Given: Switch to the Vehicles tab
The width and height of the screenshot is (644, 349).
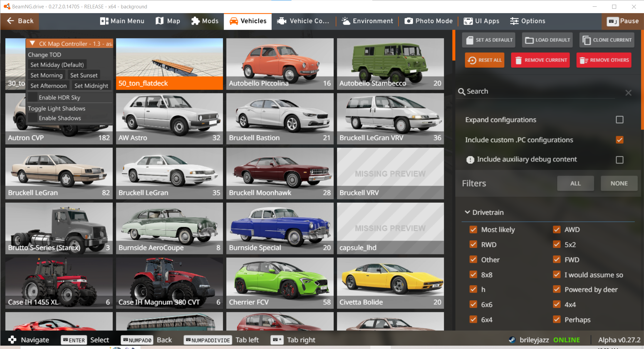Looking at the screenshot, I should (x=248, y=21).
